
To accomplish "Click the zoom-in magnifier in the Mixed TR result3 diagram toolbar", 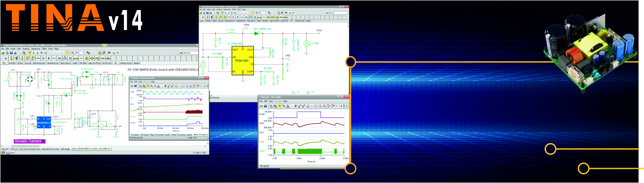I will pyautogui.click(x=152, y=86).
